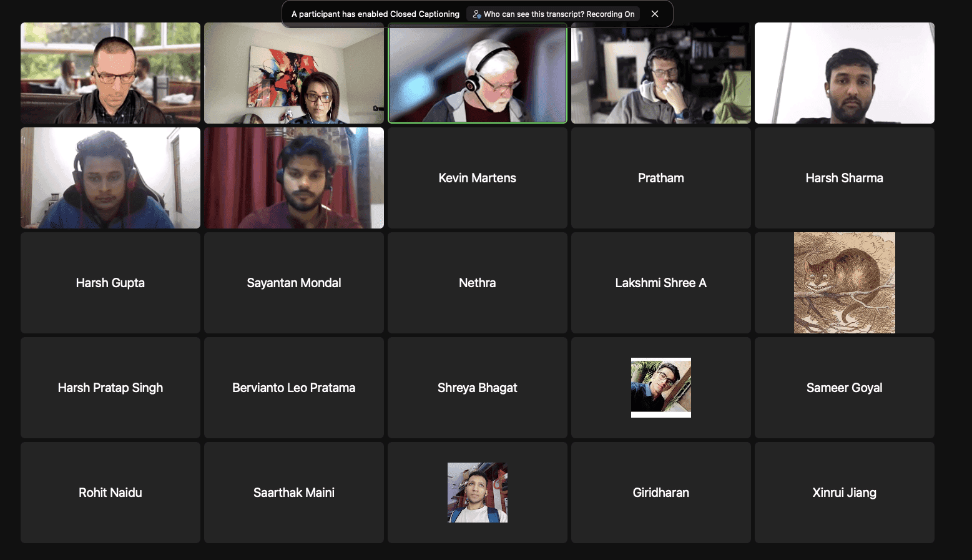Viewport: 972px width, 560px height.
Task: Open "Who can see this transcript?" info
Action: (x=558, y=14)
